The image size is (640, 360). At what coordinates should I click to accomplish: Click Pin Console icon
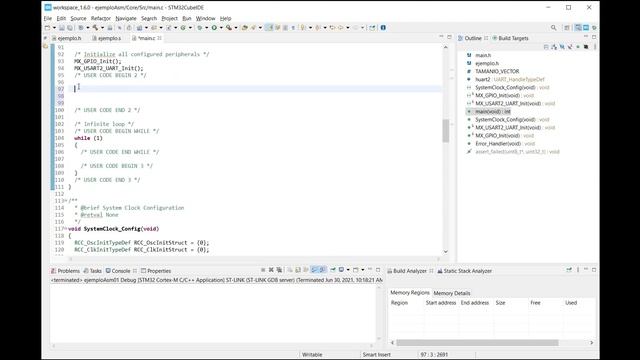tap(333, 270)
